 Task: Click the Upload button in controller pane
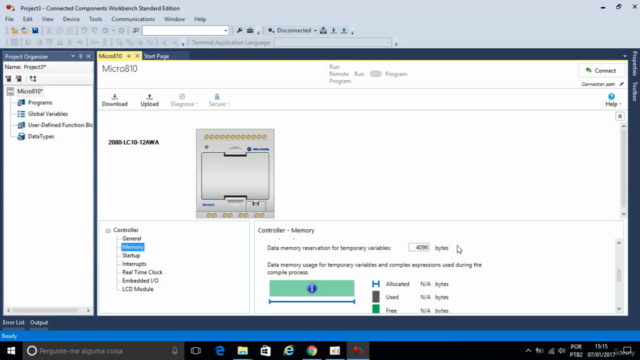(x=149, y=100)
